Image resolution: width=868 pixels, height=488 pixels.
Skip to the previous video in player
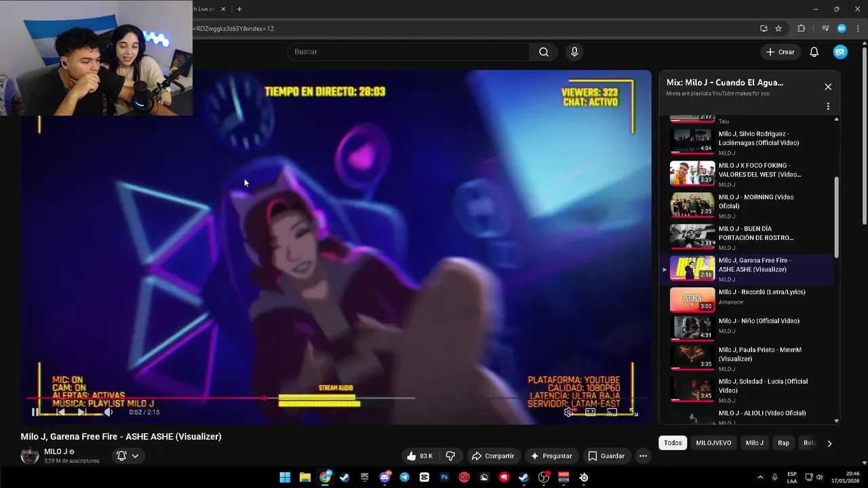click(60, 412)
